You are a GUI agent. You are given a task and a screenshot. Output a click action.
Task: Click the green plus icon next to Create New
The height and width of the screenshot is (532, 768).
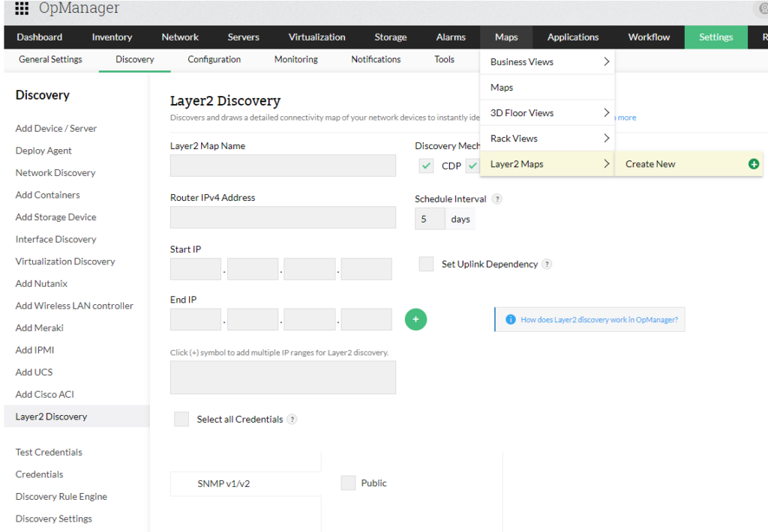click(753, 164)
